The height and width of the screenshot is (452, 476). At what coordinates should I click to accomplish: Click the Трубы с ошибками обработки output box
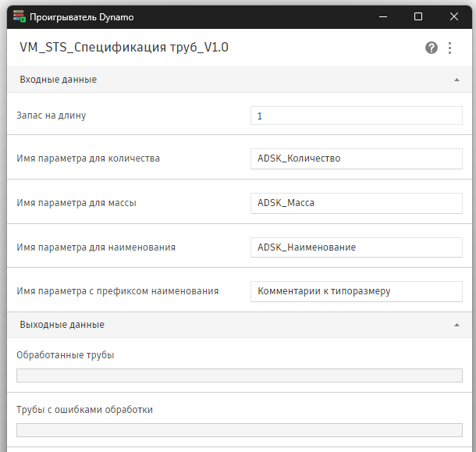240,430
